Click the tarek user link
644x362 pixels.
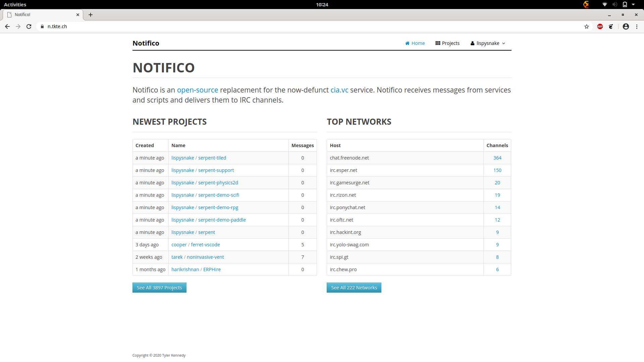177,257
